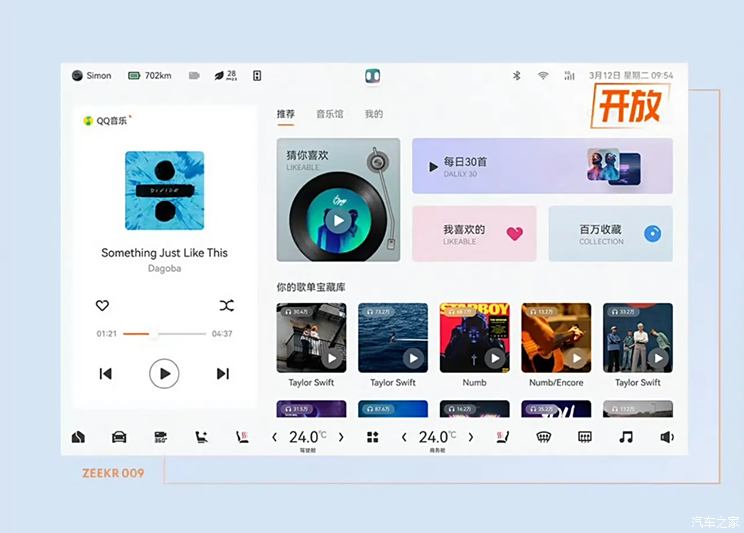Open the volume speaker icon in dock
The image size is (744, 533).
tap(667, 437)
